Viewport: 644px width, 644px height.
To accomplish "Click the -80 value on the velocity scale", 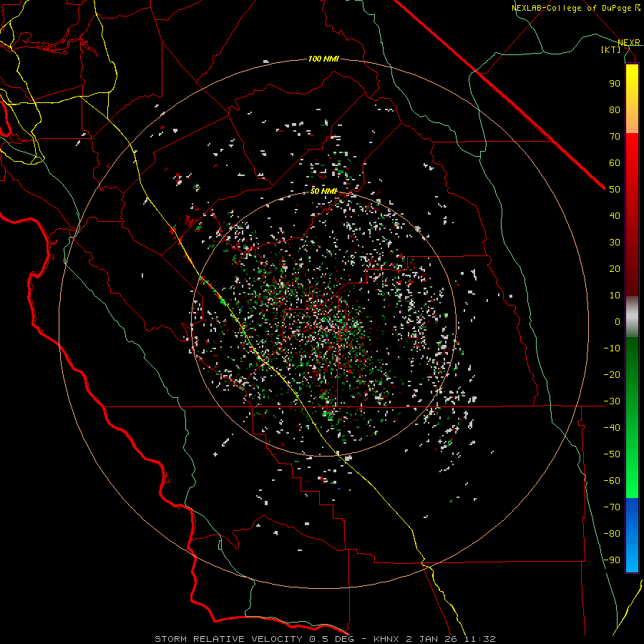I will [x=612, y=534].
